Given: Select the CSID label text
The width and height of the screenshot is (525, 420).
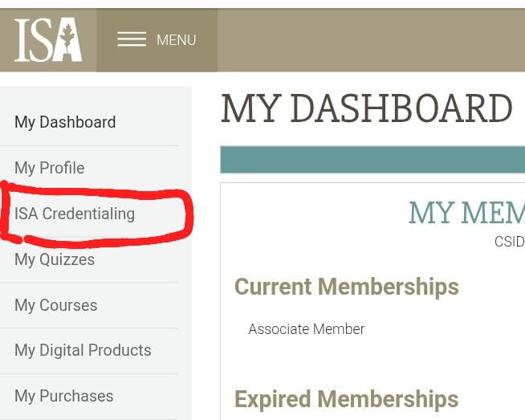Looking at the screenshot, I should (509, 242).
